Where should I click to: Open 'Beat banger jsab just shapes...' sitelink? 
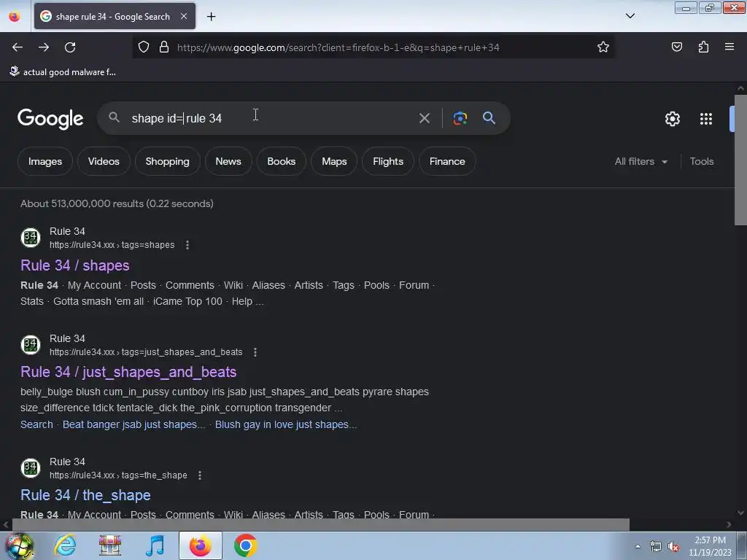[x=134, y=424]
